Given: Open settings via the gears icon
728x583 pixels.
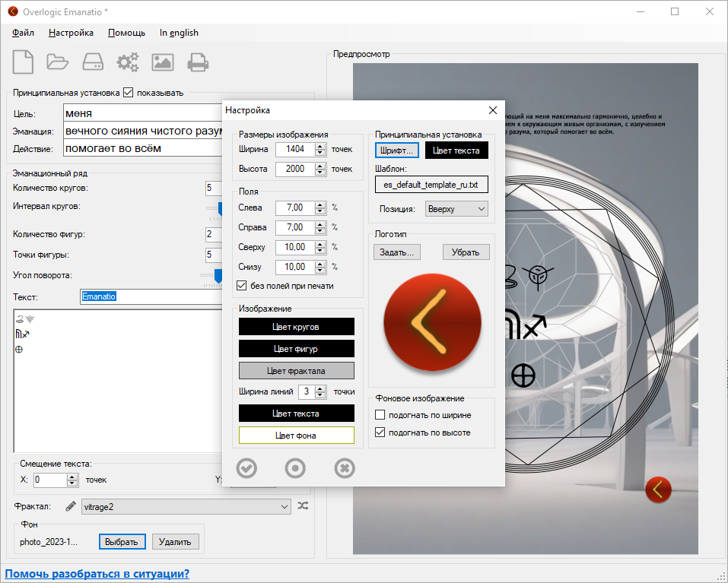Looking at the screenshot, I should [x=127, y=62].
